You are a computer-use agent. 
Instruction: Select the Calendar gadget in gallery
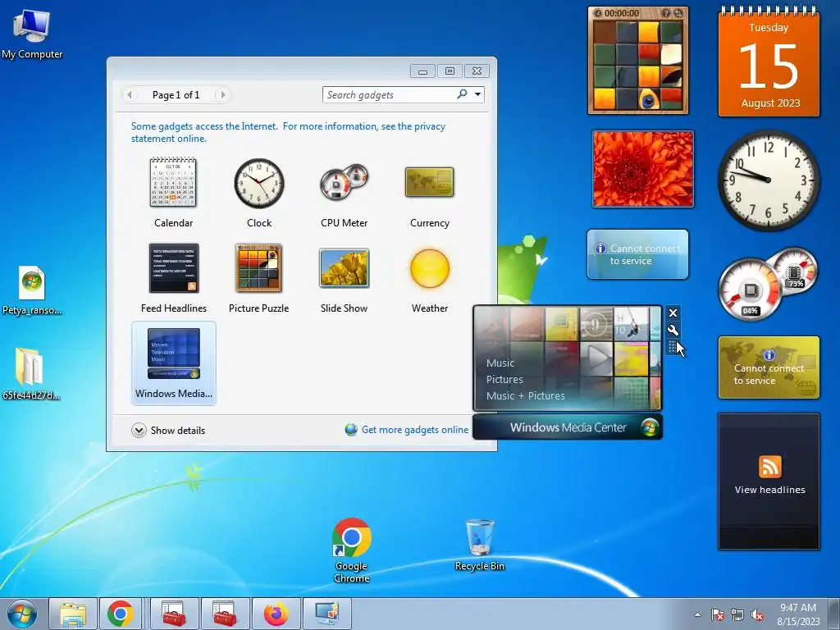tap(173, 193)
